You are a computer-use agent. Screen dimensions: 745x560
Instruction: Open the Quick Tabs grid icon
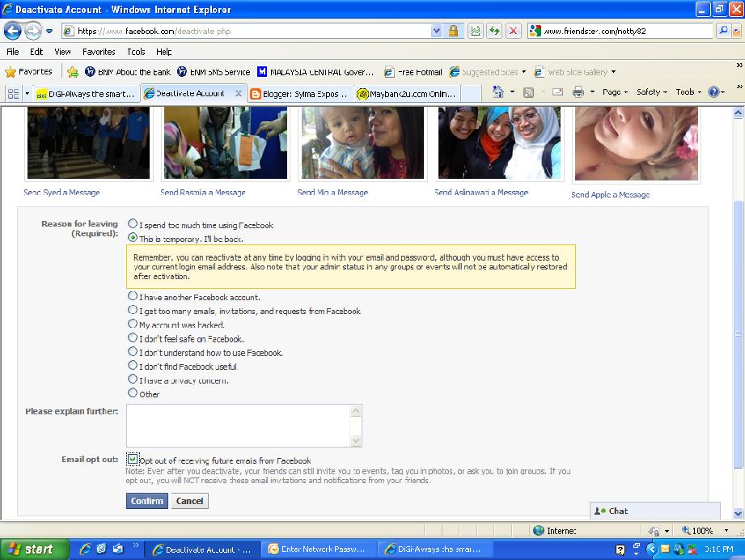13,94
